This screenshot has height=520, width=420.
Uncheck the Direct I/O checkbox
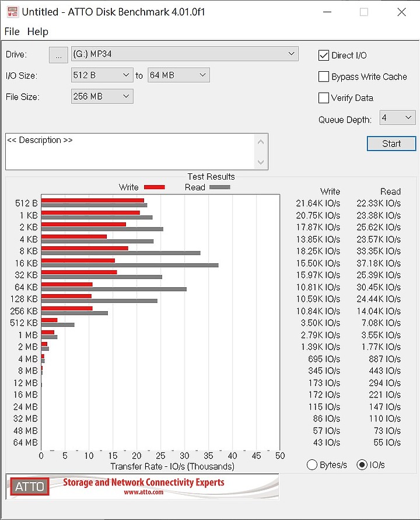(324, 55)
